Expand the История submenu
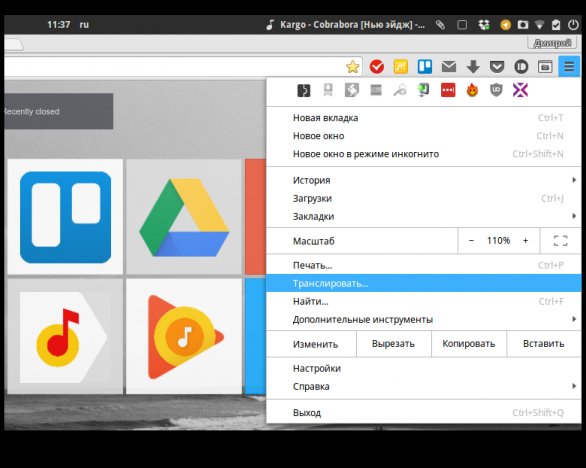 pyautogui.click(x=424, y=180)
